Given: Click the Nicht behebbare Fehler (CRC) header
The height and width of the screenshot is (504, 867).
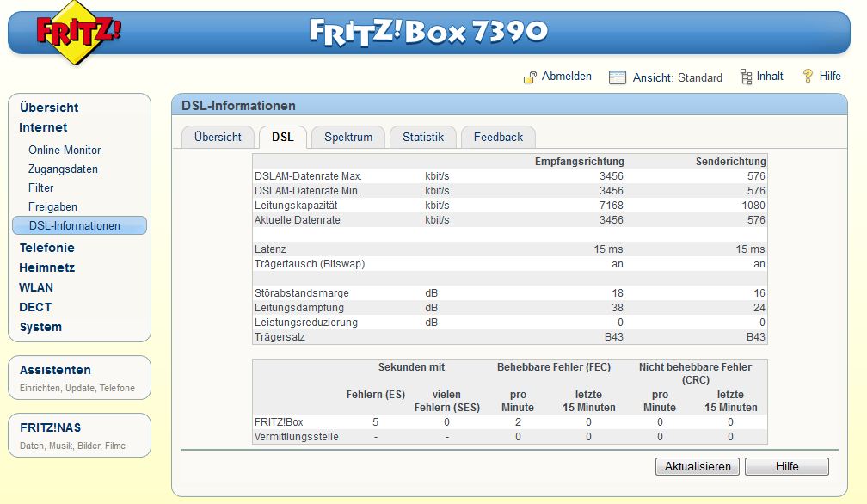Looking at the screenshot, I should [695, 373].
